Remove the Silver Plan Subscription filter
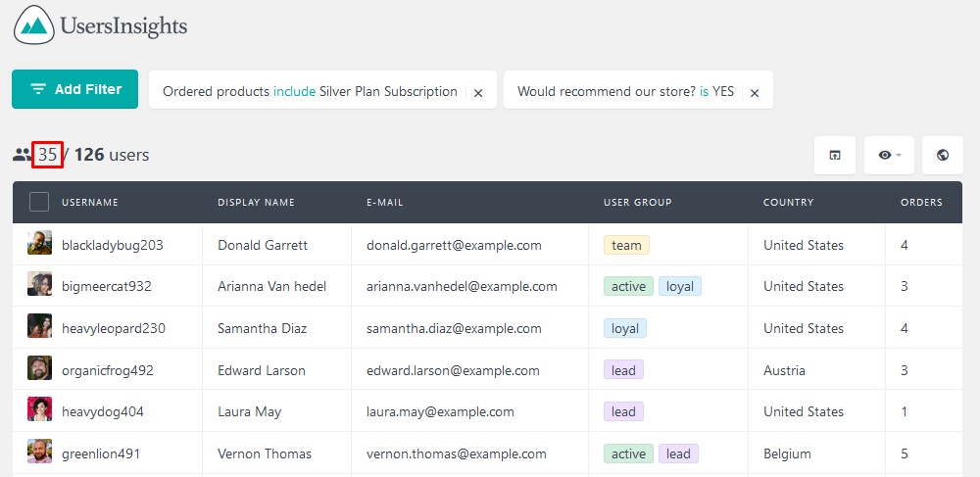This screenshot has width=980, height=477. coord(478,92)
